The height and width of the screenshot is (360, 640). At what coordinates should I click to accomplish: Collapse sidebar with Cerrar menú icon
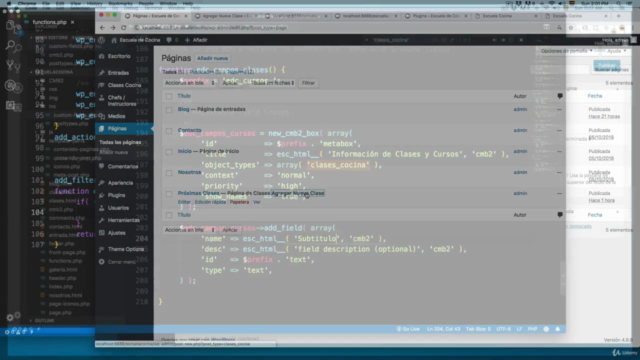click(x=101, y=262)
